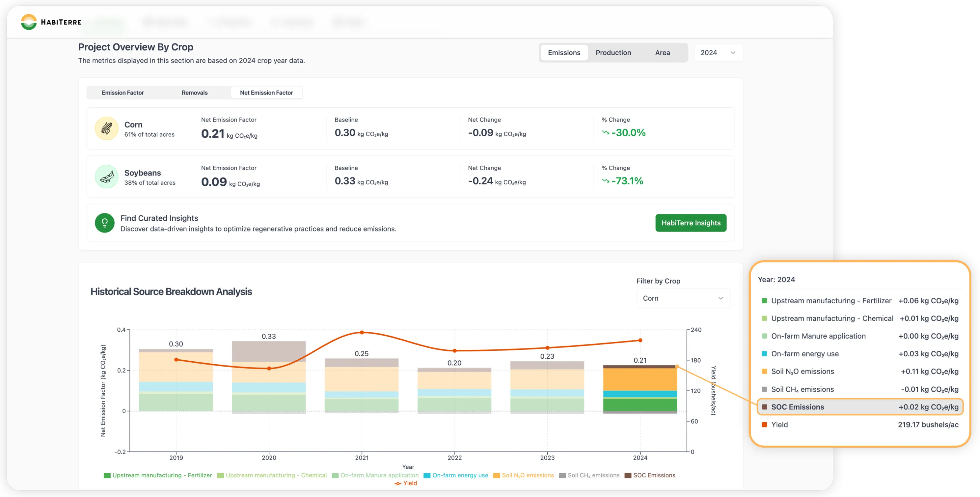Image resolution: width=980 pixels, height=497 pixels.
Task: Click the green lightbulb insights icon
Action: tap(105, 223)
